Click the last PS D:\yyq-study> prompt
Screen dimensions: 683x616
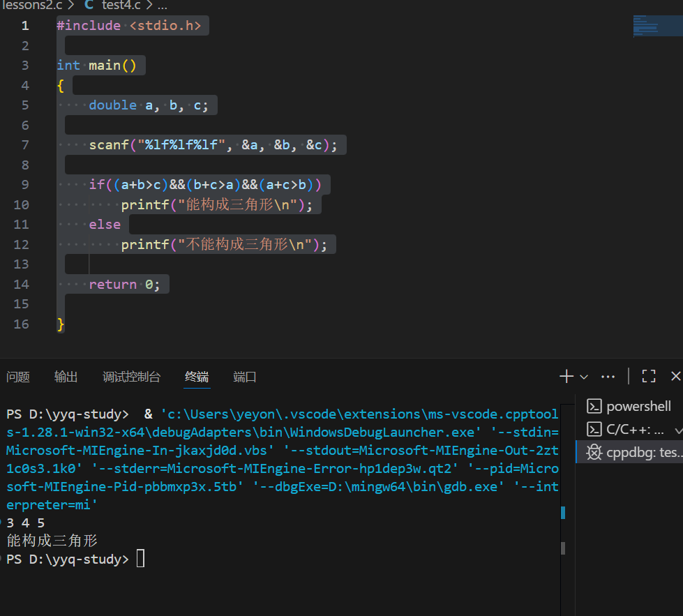(x=68, y=559)
